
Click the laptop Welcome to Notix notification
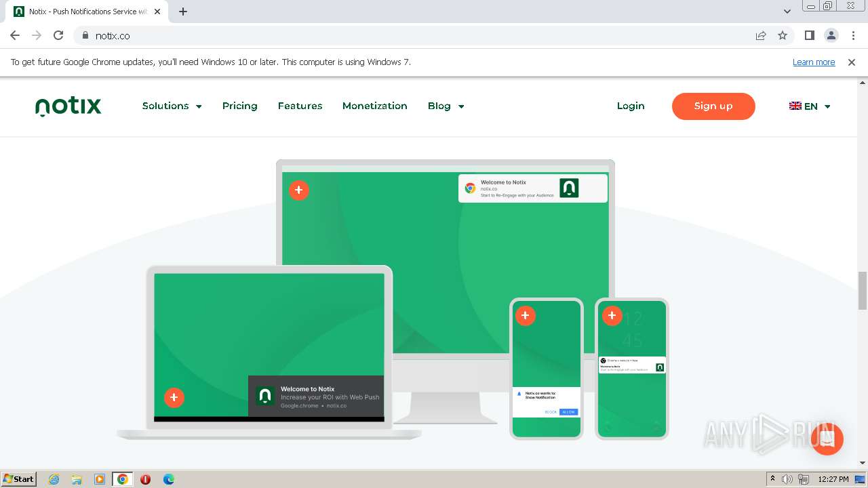pos(316,396)
